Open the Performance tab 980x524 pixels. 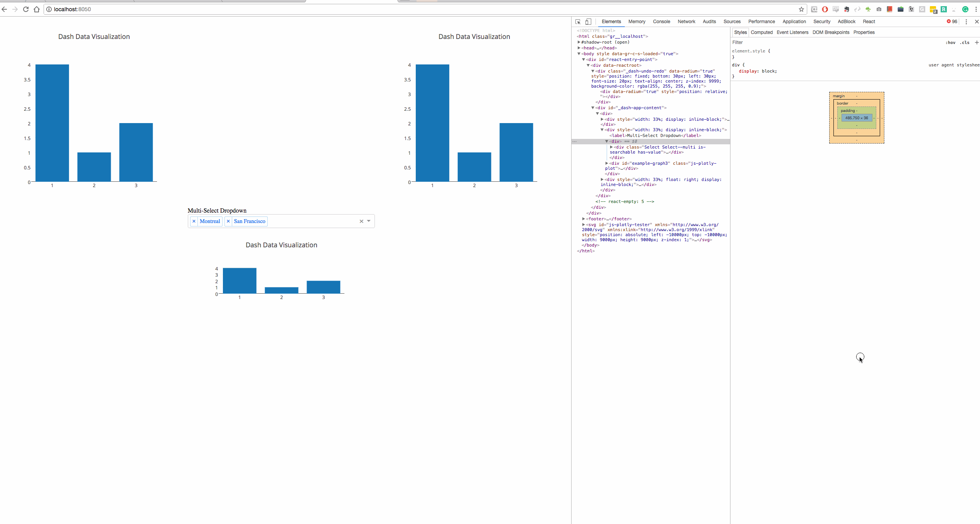click(762, 22)
